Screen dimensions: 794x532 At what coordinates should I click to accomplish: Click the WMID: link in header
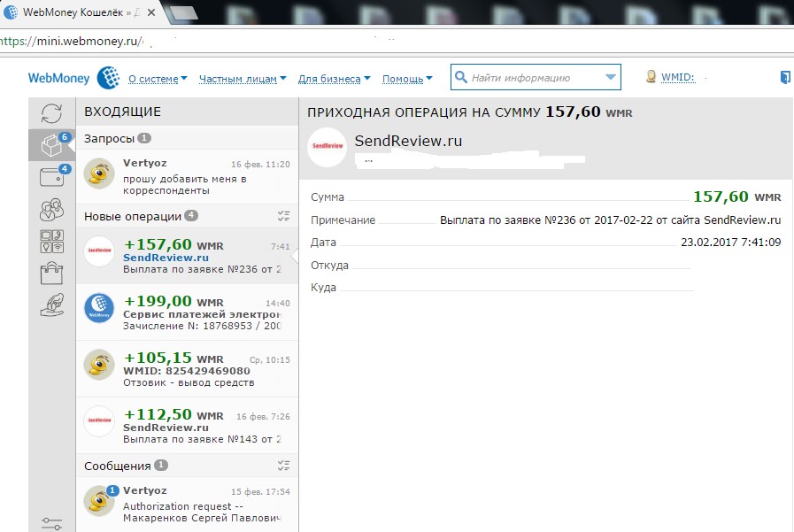click(x=677, y=77)
